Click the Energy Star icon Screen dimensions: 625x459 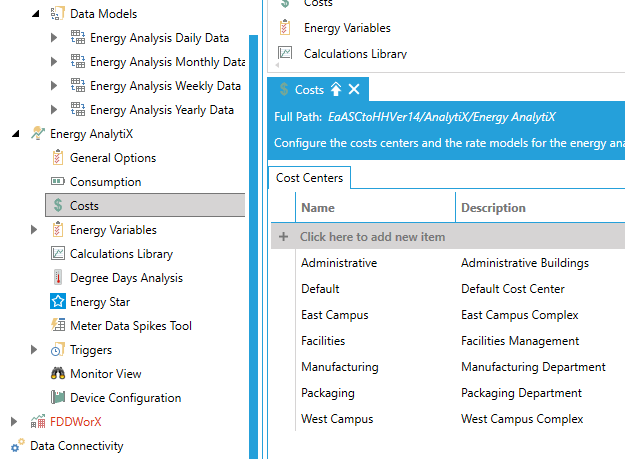pyautogui.click(x=58, y=302)
